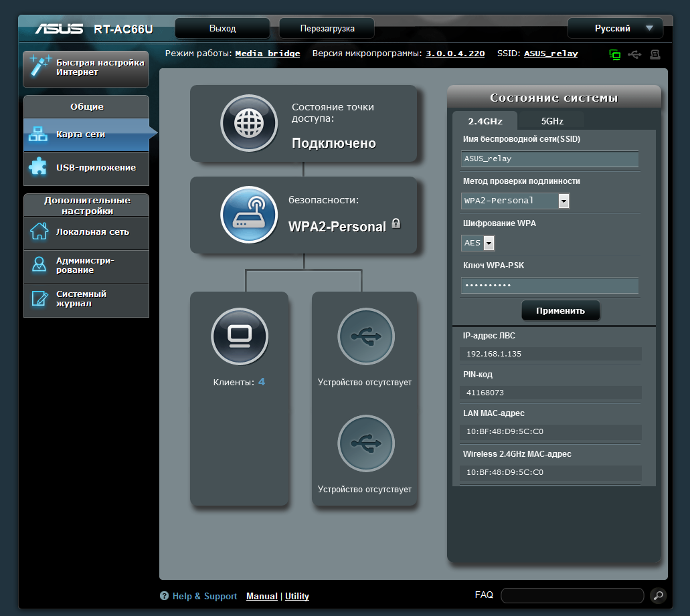This screenshot has height=616, width=690.
Task: Click the WPA2-Personal security level text
Action: tap(337, 227)
